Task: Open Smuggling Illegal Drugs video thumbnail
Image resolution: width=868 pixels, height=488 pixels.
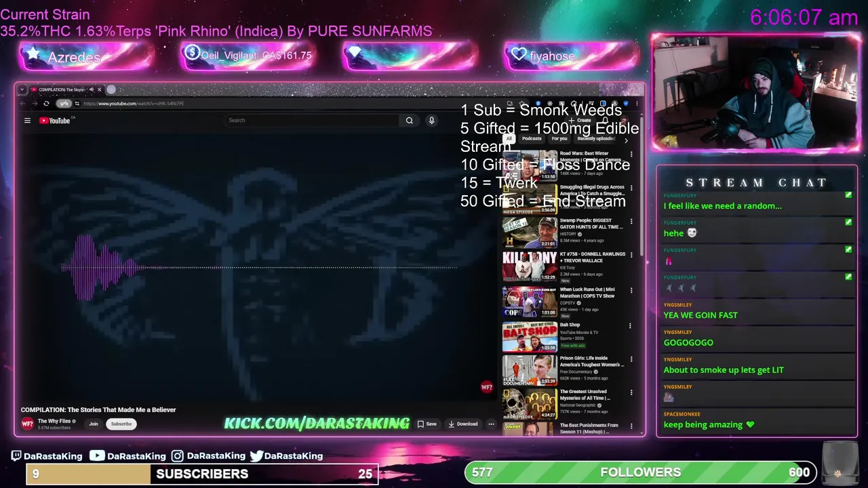Action: [530, 199]
